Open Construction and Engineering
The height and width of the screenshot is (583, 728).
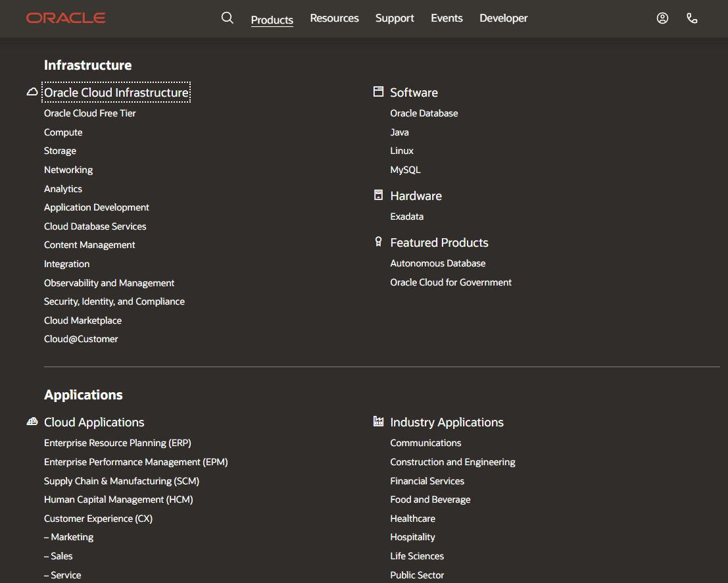coord(452,462)
